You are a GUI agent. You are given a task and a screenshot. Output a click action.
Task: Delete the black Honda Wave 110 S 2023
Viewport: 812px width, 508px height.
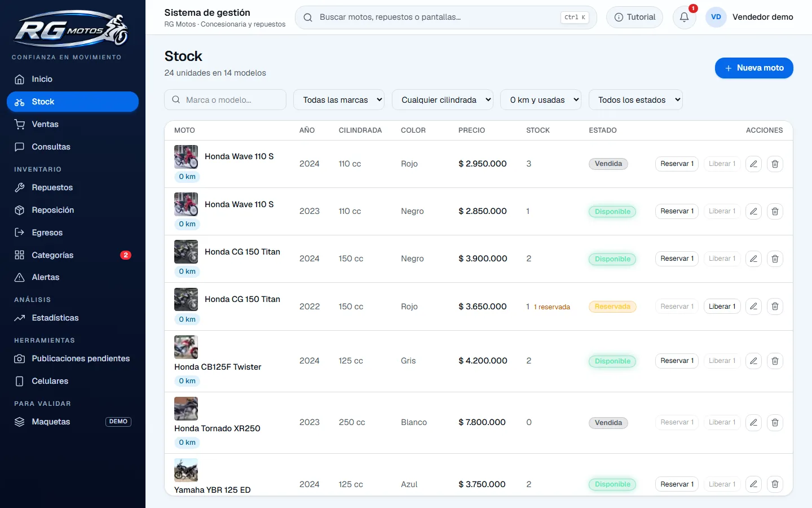pyautogui.click(x=775, y=211)
